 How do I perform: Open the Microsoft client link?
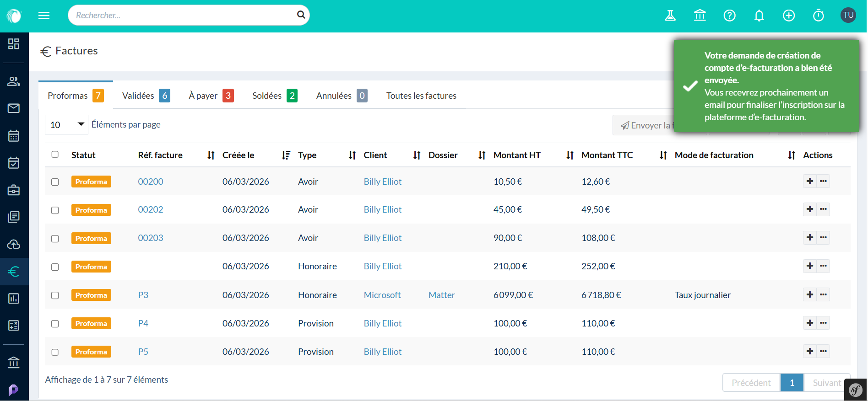[382, 295]
